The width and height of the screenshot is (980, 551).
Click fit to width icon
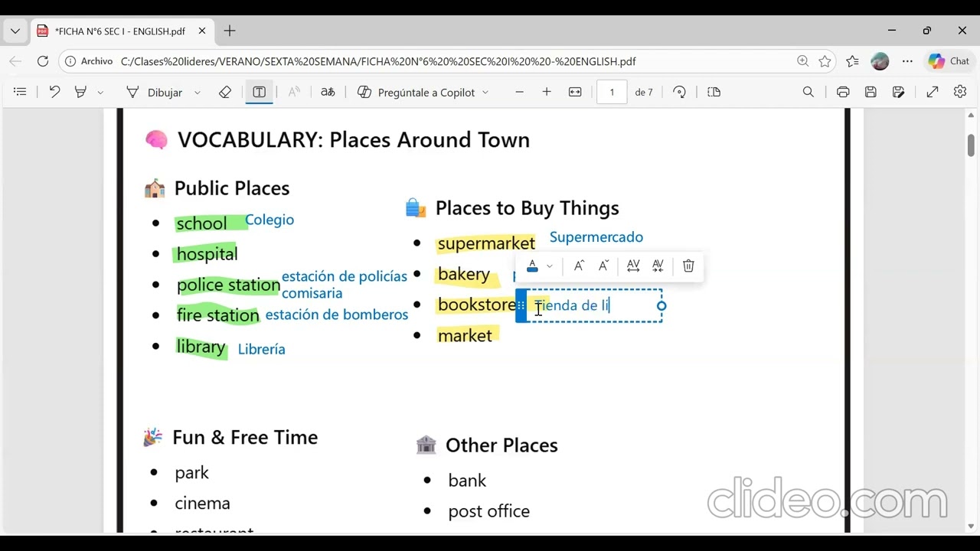[x=575, y=92]
